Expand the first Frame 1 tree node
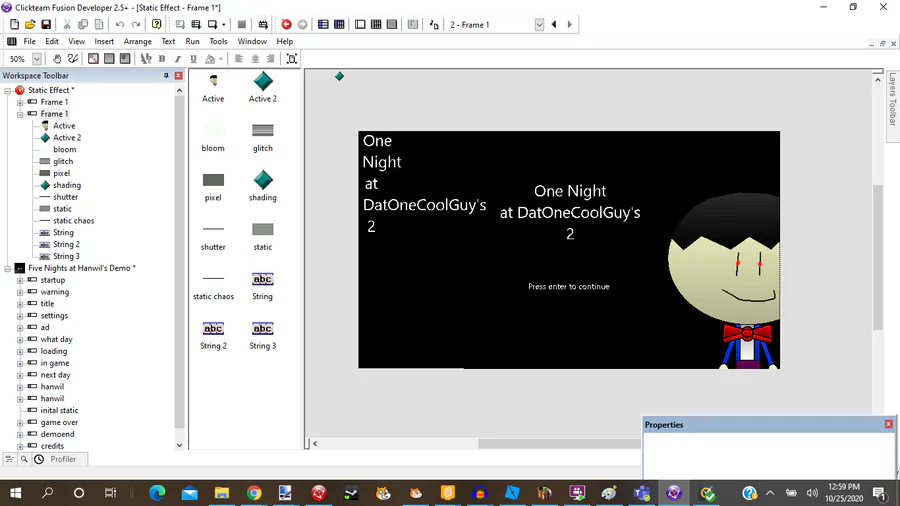Image resolution: width=900 pixels, height=506 pixels. coord(20,103)
